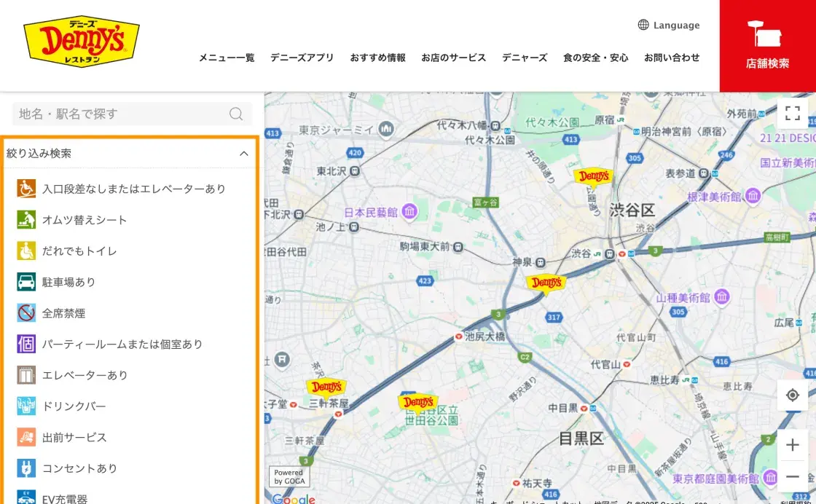
Task: Click 明治神宮前〈原宿〉 station label
Action: point(684,132)
